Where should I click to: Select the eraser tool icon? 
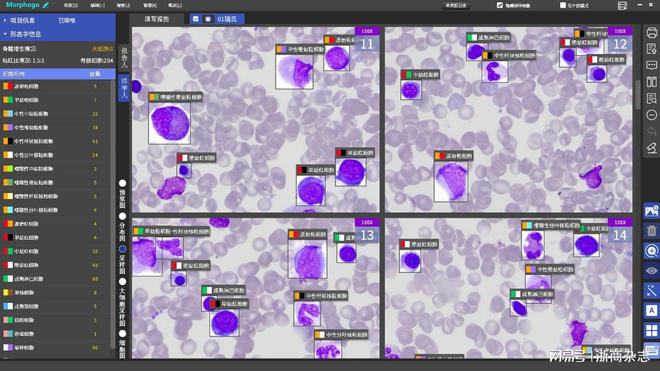click(x=651, y=148)
